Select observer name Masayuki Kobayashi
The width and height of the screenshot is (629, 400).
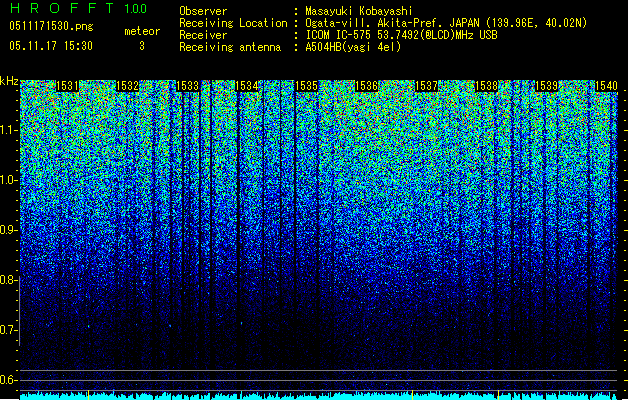(x=359, y=11)
